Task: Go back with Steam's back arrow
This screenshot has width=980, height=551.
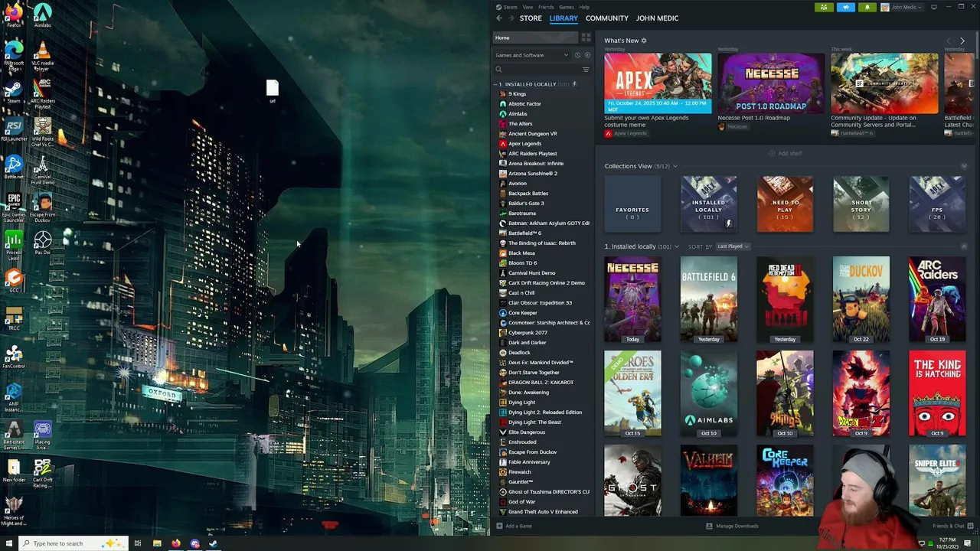Action: coord(499,18)
